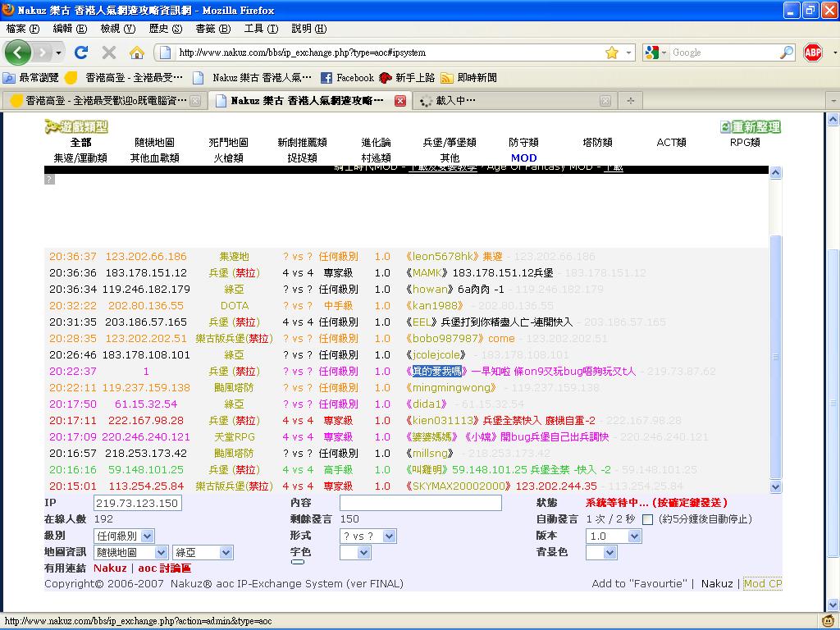
Task: Click Add to "Favourtie" link
Action: [x=639, y=584]
